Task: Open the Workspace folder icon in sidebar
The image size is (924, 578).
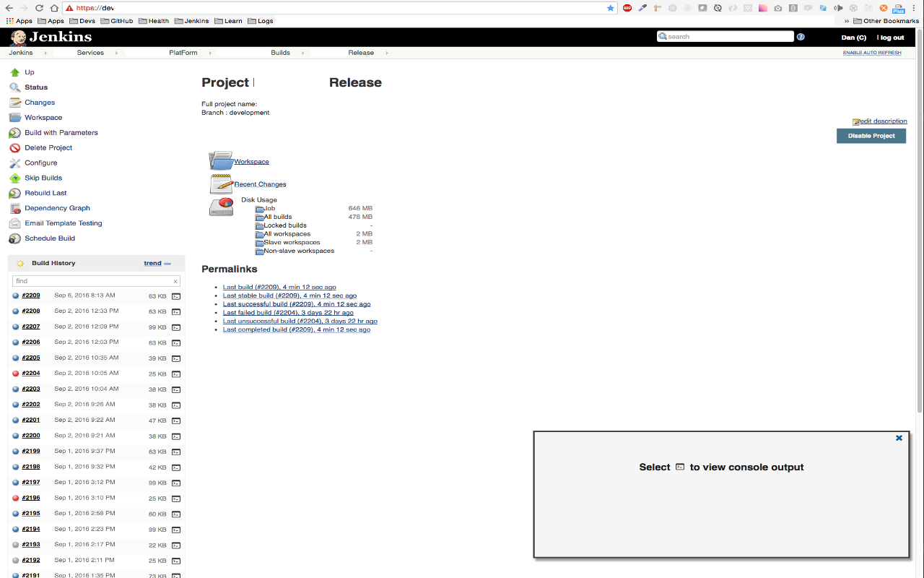Action: click(x=14, y=118)
